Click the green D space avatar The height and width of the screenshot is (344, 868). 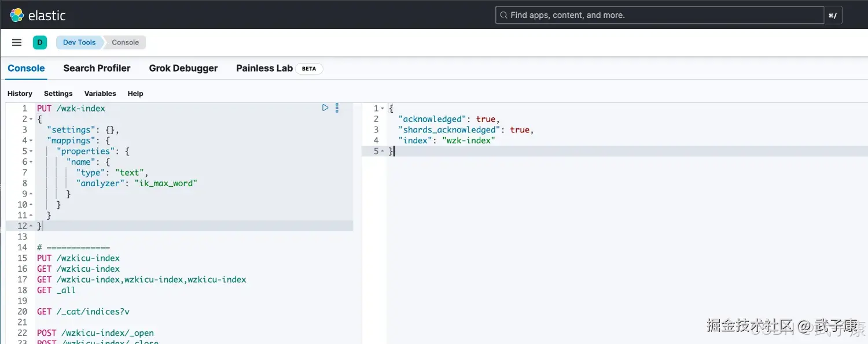coord(39,42)
